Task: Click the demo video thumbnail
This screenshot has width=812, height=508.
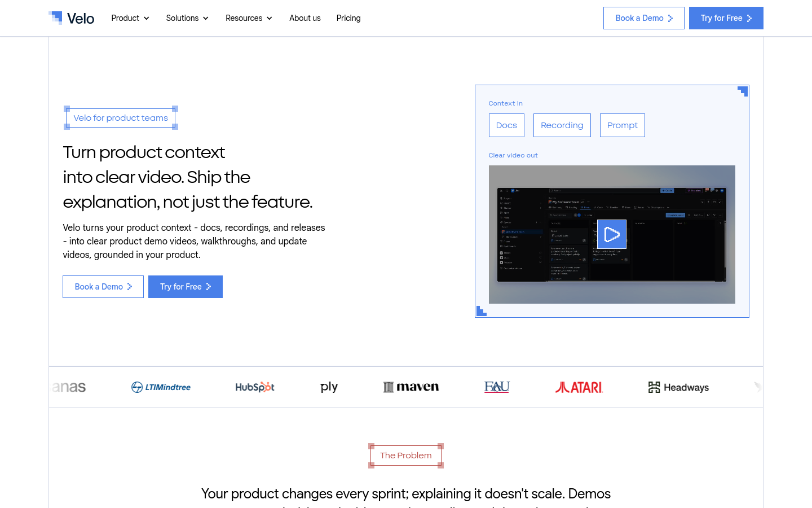Action: coord(612,234)
